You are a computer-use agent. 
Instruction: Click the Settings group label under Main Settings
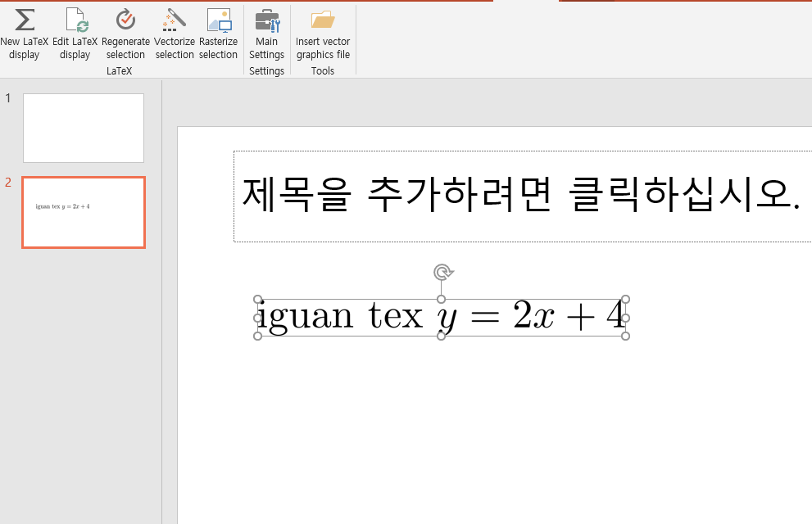tap(266, 70)
